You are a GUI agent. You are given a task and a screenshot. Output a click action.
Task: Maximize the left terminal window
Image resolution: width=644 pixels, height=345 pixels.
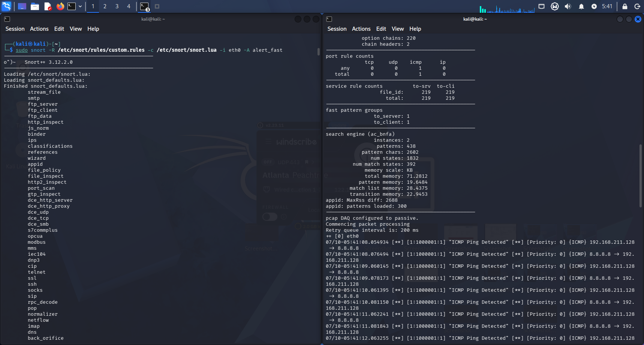(x=307, y=19)
